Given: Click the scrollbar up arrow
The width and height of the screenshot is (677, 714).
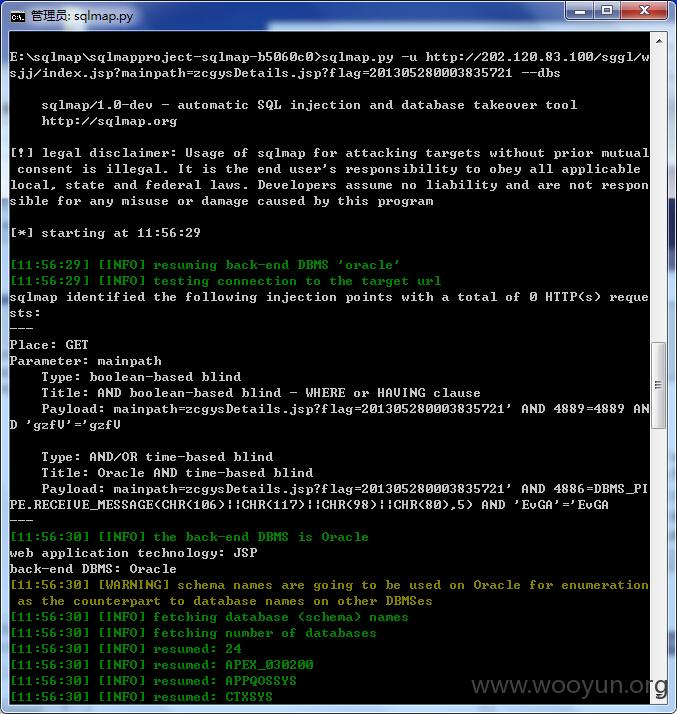Looking at the screenshot, I should point(659,42).
